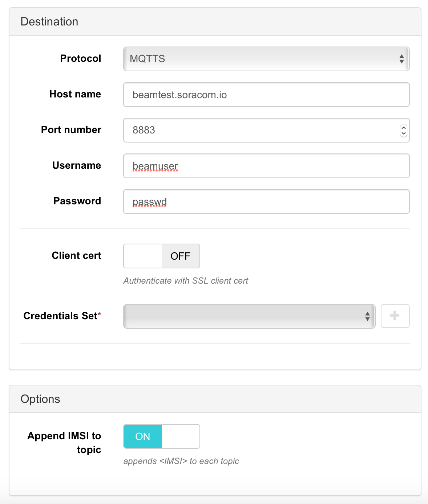428x504 pixels.
Task: Expand the Credentials Set dropdown
Action: tap(249, 316)
